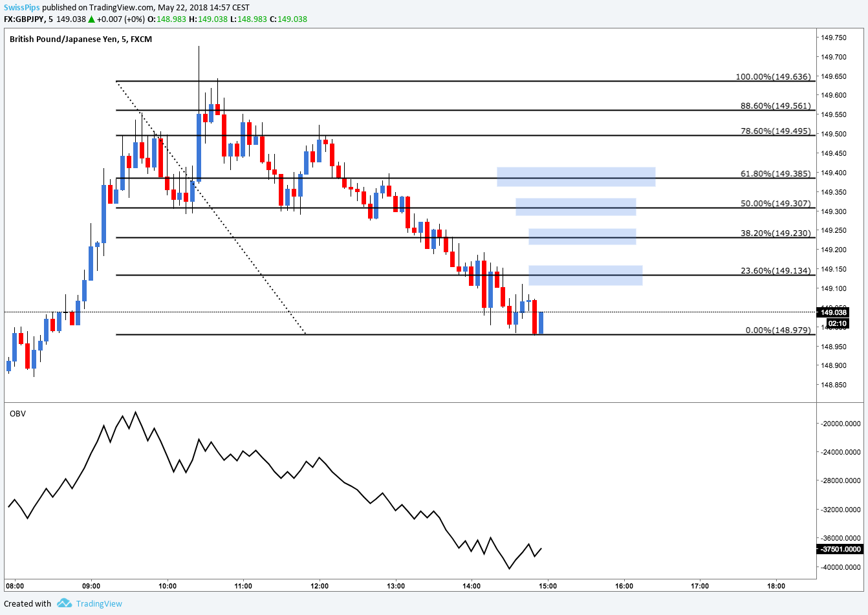The height and width of the screenshot is (615, 868).
Task: Select the 88.60%(149.561) Fibonacci label
Action: [776, 106]
